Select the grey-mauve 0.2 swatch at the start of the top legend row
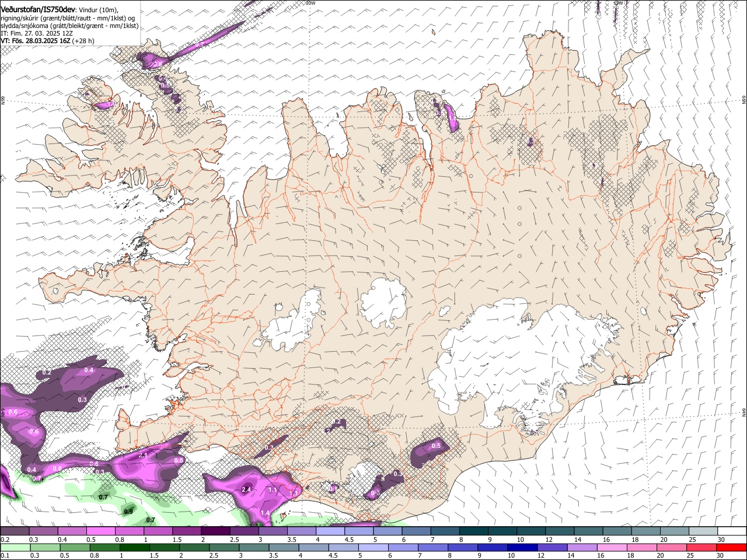This screenshot has width=747, height=560. (x=15, y=531)
